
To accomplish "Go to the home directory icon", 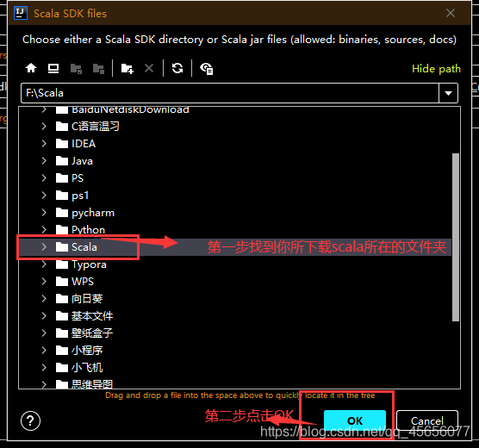I will [x=31, y=68].
